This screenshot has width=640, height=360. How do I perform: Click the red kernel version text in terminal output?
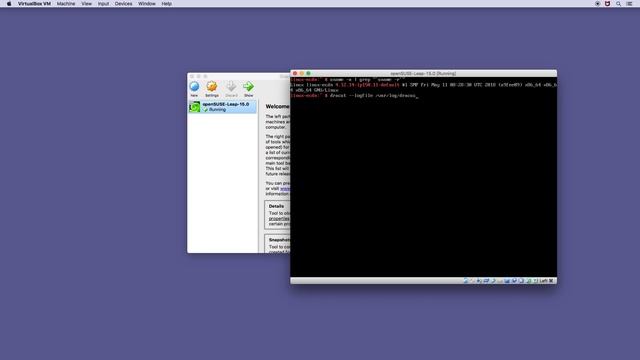[x=367, y=85]
